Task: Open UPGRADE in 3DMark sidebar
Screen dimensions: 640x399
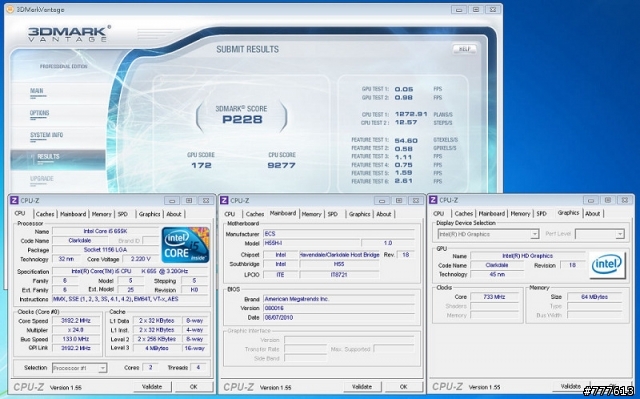Action: pos(42,179)
